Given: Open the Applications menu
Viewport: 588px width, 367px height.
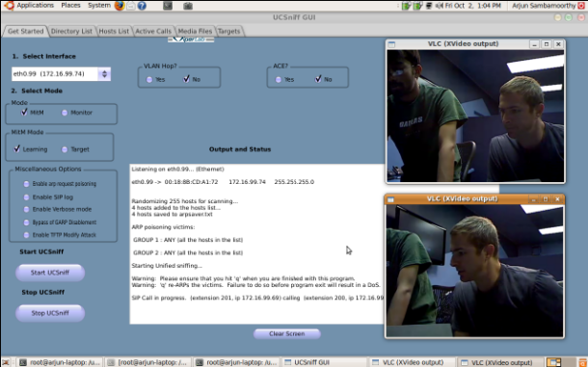Looking at the screenshot, I should click(35, 5).
